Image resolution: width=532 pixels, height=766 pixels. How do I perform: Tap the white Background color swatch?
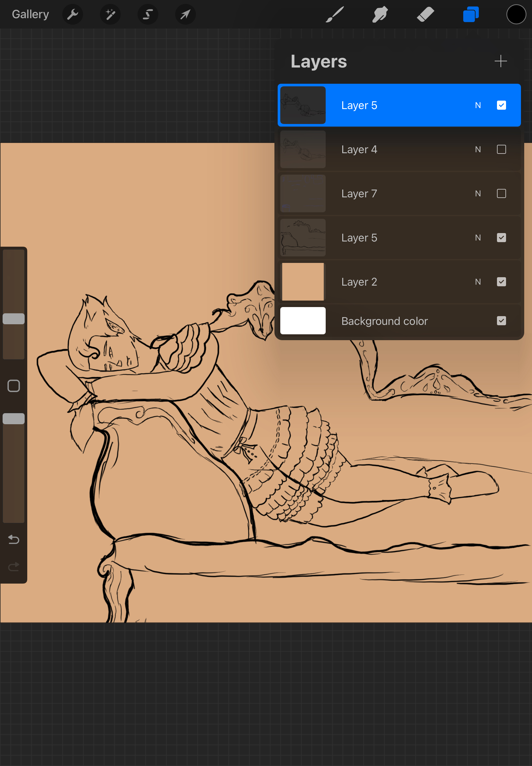coord(303,321)
